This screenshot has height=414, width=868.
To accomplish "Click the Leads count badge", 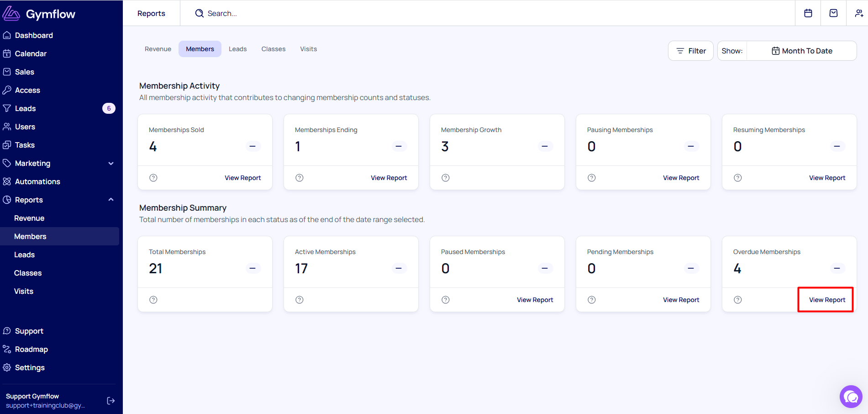I will 109,108.
